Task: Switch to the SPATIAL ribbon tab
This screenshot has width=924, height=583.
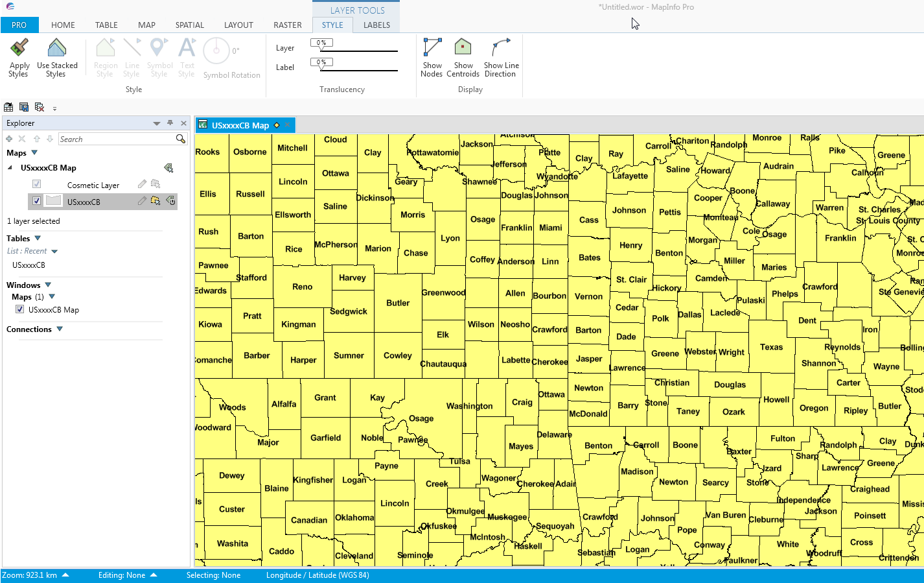Action: pos(190,25)
